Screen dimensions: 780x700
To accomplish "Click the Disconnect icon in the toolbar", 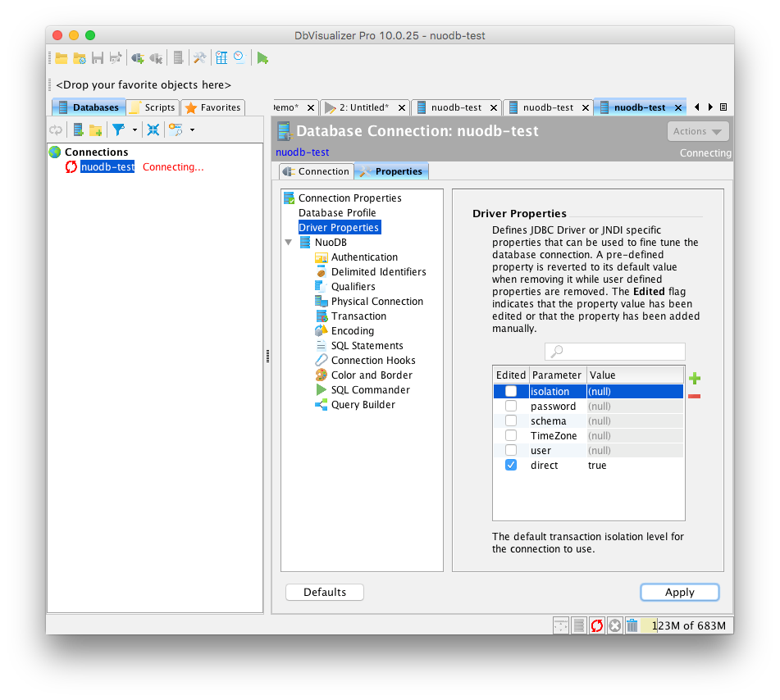I will [156, 57].
